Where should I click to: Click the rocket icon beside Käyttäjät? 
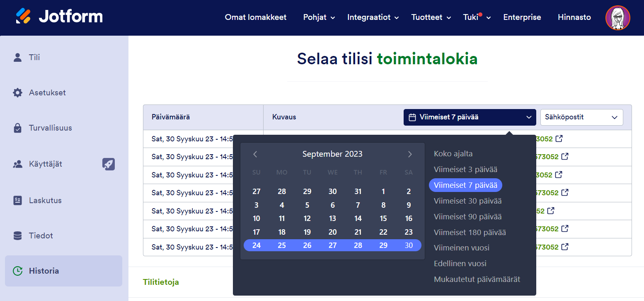(x=109, y=164)
